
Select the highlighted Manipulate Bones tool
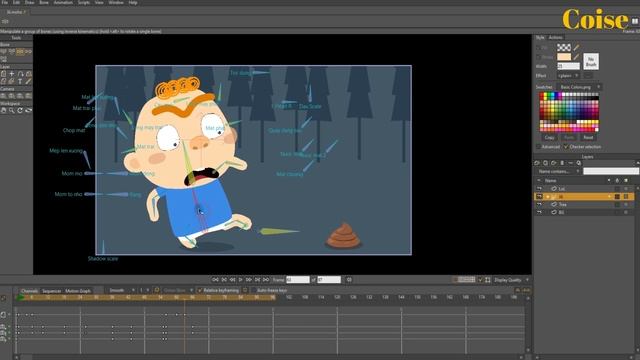[20, 52]
